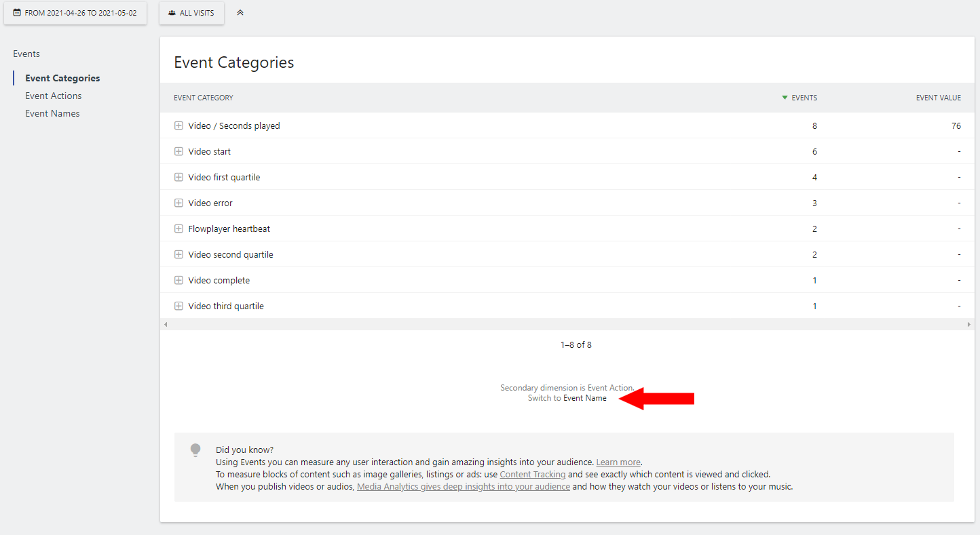Click the "Video third quartile" label
980x535 pixels.
click(x=226, y=306)
